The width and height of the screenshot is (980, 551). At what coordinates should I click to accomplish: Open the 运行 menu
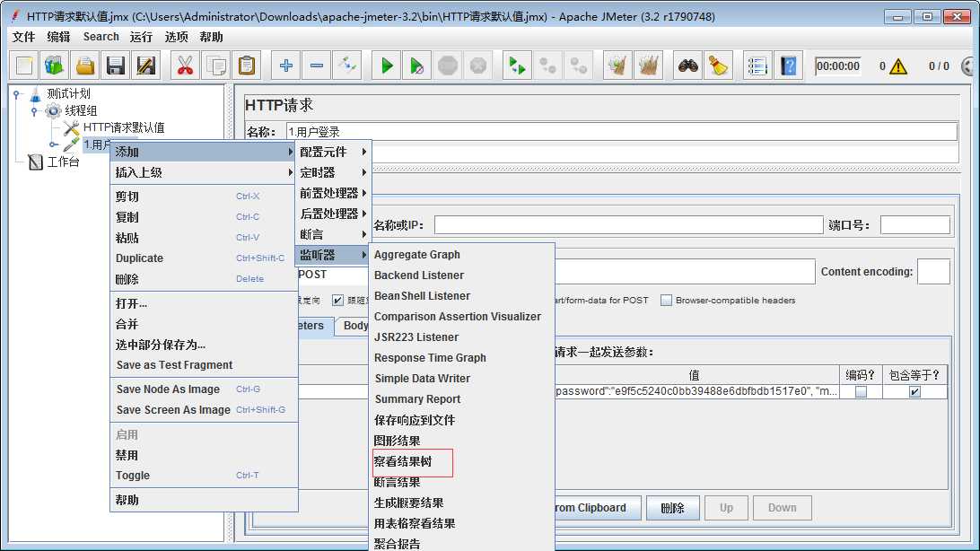tap(141, 37)
